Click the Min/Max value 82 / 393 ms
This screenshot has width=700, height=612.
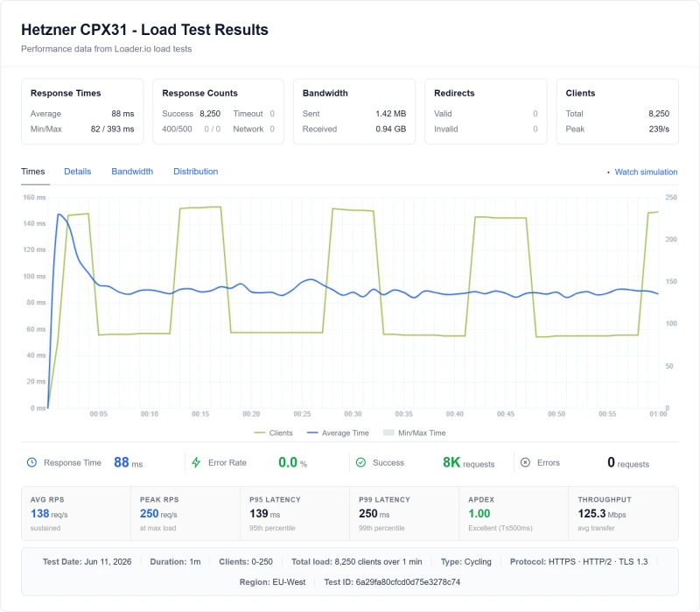pyautogui.click(x=113, y=129)
